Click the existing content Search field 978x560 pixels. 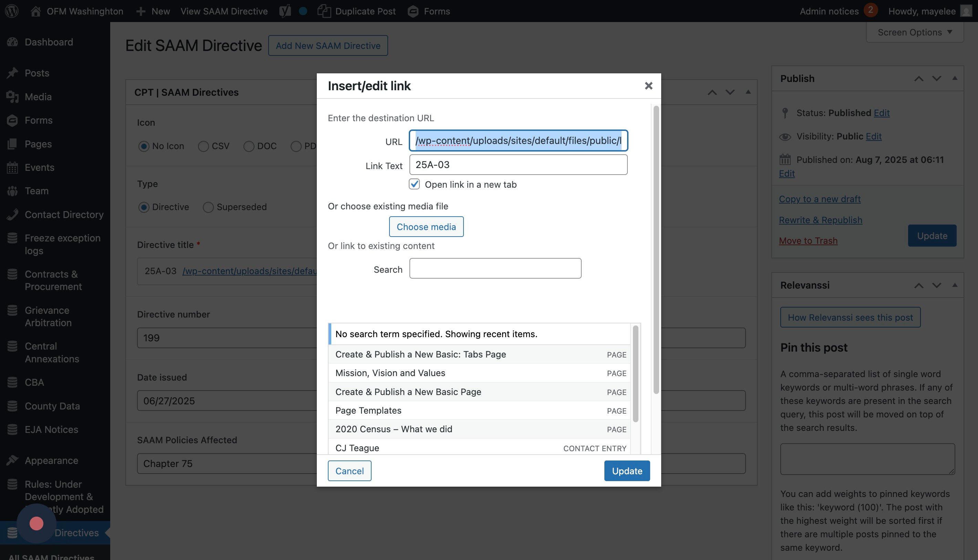click(495, 268)
